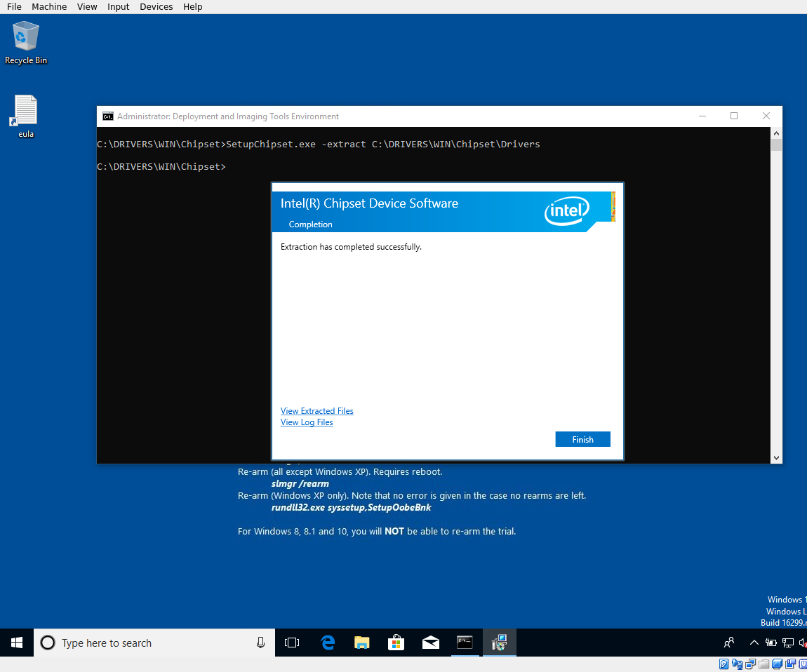807x672 pixels.
Task: Click the Intel logo in installer header
Action: [566, 210]
